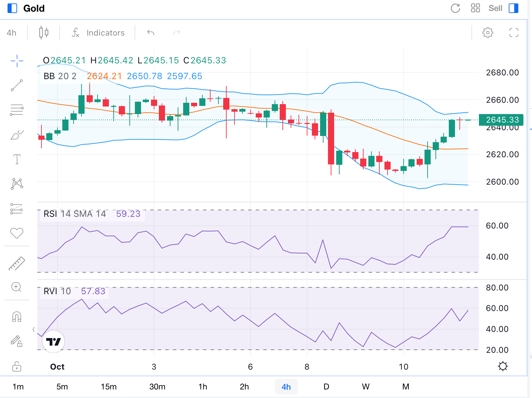Refresh the Gold chart

click(455, 8)
